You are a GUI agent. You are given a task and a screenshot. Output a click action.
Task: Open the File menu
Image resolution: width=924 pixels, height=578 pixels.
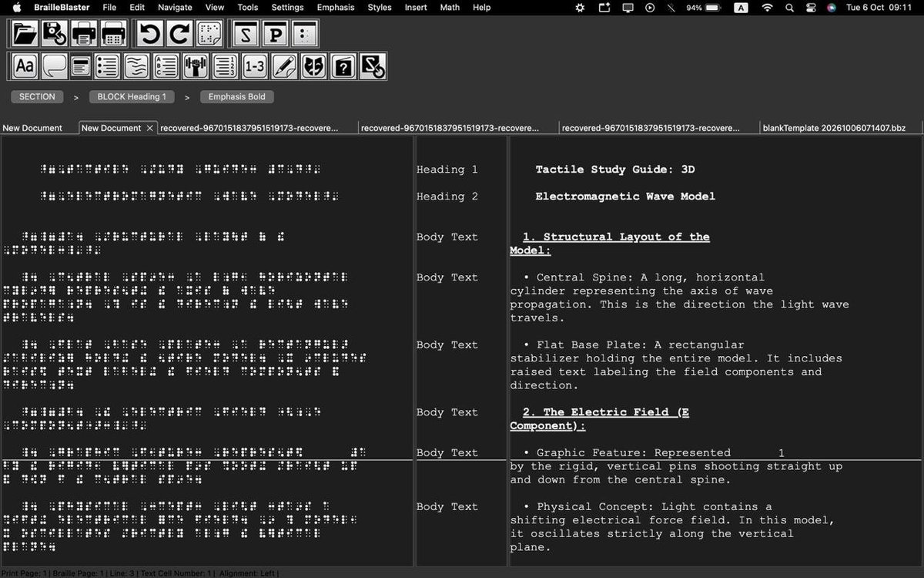coord(109,8)
